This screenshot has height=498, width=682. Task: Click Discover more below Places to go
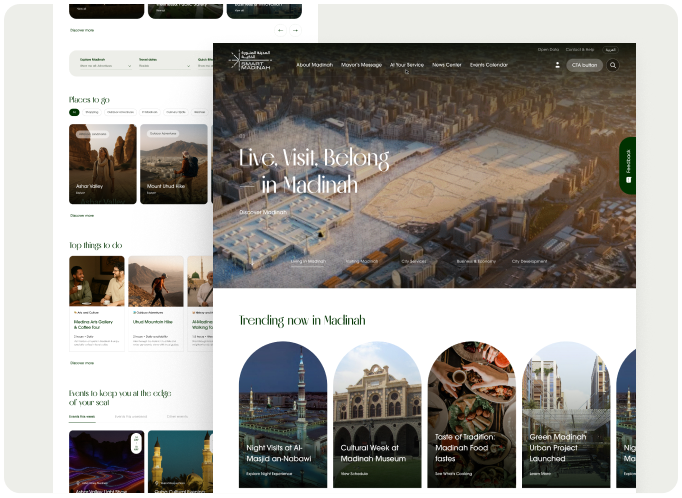coord(82,216)
